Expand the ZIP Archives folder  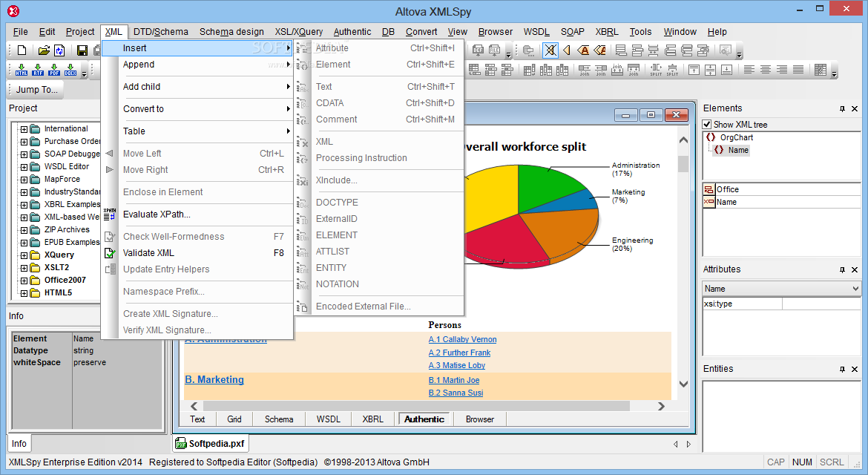24,230
